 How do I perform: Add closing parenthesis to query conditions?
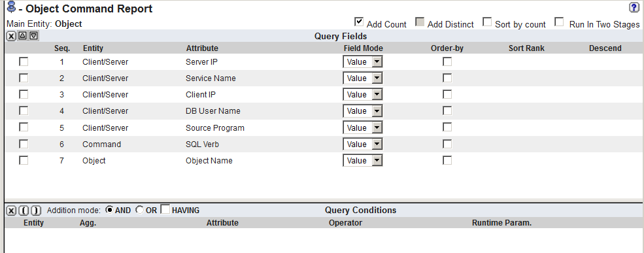(x=36, y=211)
